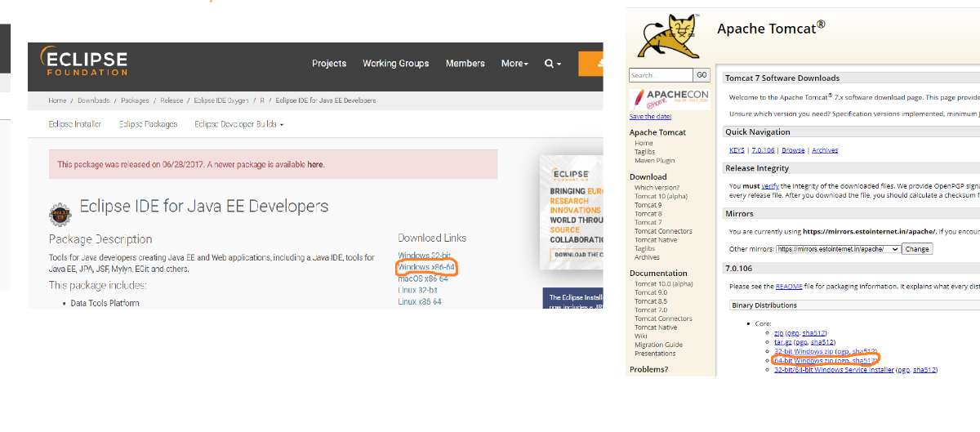The width and height of the screenshot is (980, 432).
Task: Click 'here' link for newer package
Action: point(315,164)
